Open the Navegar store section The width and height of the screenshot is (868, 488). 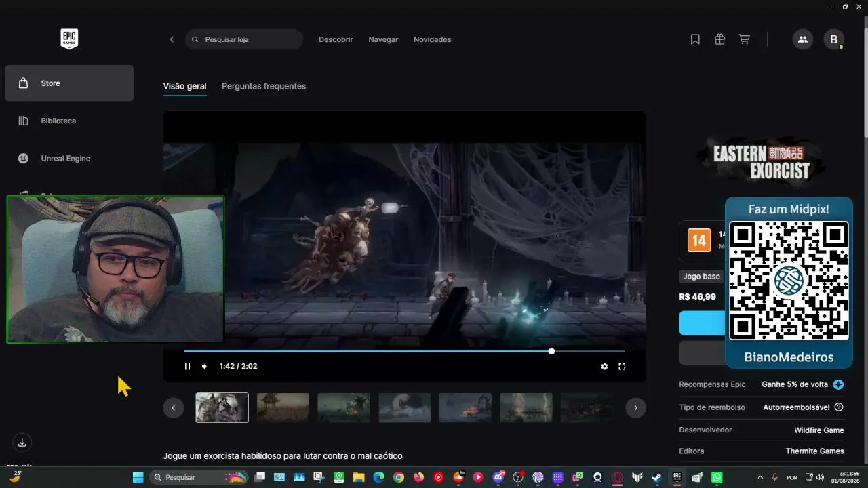click(383, 39)
